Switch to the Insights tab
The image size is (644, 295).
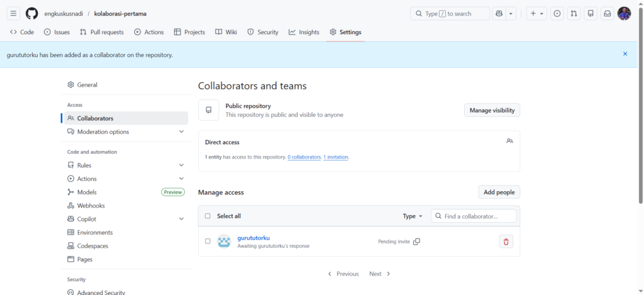pos(304,32)
